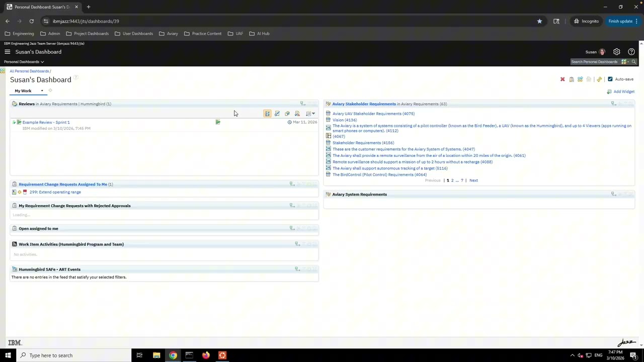Click the Add Widget icon
Image resolution: width=644 pixels, height=362 pixels.
pos(609,92)
